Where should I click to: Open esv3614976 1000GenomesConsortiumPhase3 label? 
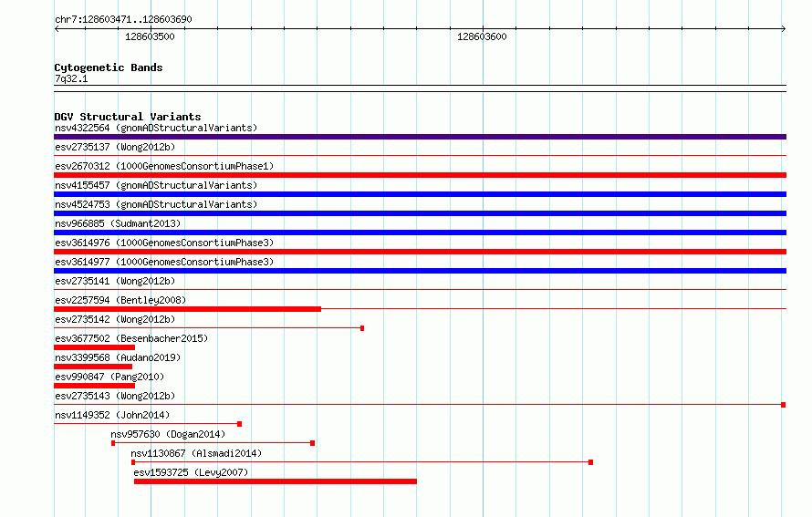coord(164,243)
